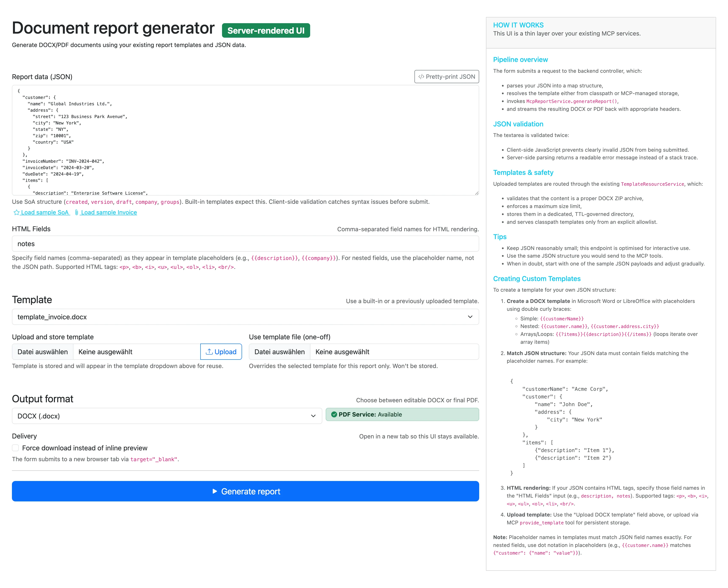Click Datei auswählen under Upload and store template
The image size is (728, 588).
click(x=42, y=352)
